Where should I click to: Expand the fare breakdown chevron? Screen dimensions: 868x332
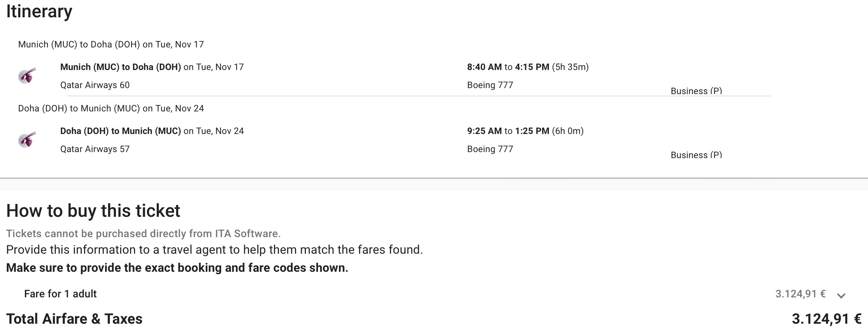click(x=841, y=295)
